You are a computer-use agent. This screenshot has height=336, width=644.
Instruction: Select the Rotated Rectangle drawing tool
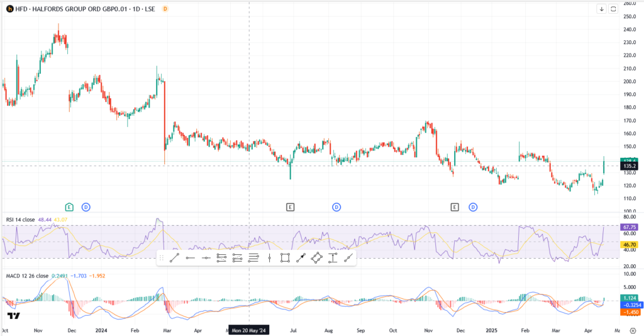(x=317, y=258)
